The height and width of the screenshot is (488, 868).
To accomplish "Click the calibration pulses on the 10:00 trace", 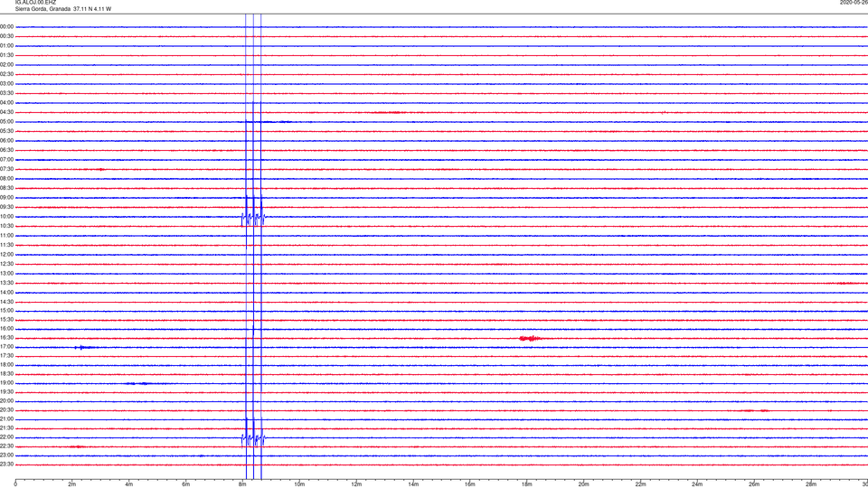I will [x=253, y=219].
